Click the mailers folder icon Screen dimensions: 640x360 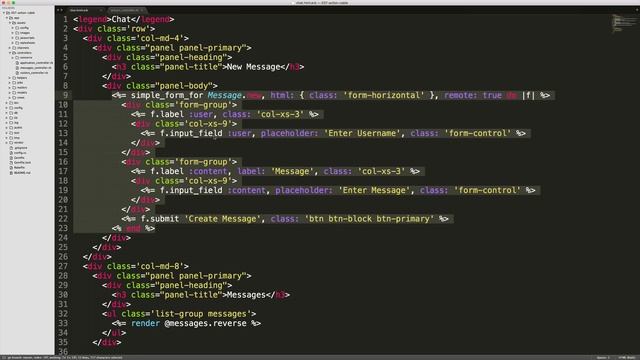coord(14,87)
